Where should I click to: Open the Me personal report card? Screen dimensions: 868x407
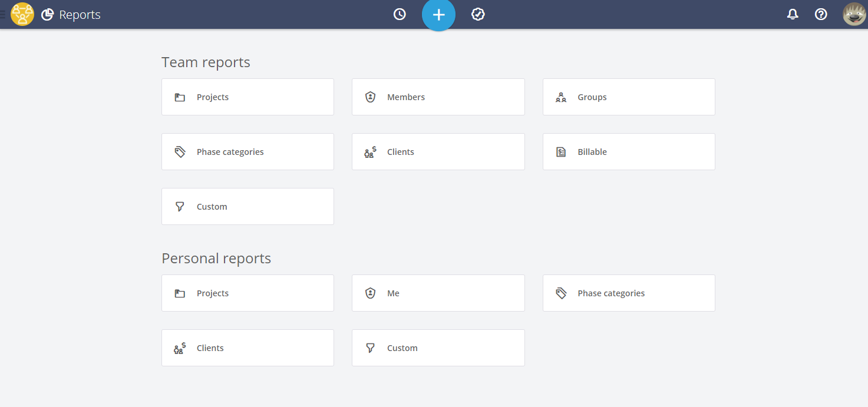[438, 293]
